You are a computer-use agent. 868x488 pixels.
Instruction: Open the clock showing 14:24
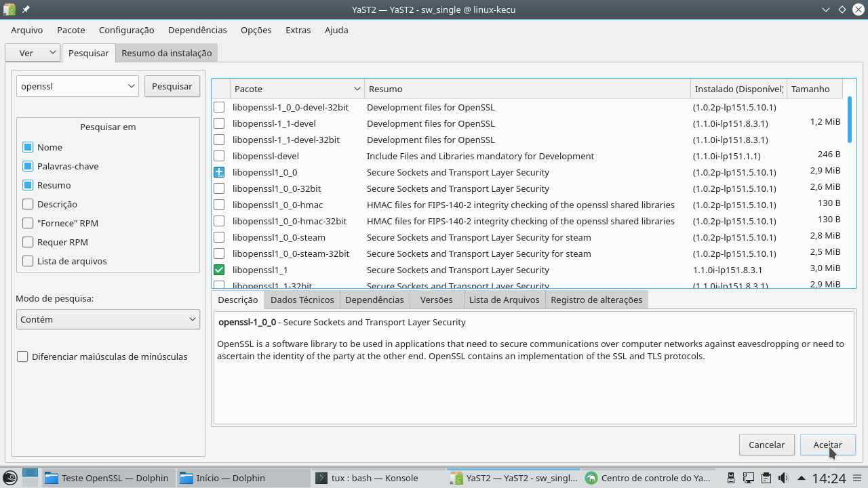[x=829, y=478]
